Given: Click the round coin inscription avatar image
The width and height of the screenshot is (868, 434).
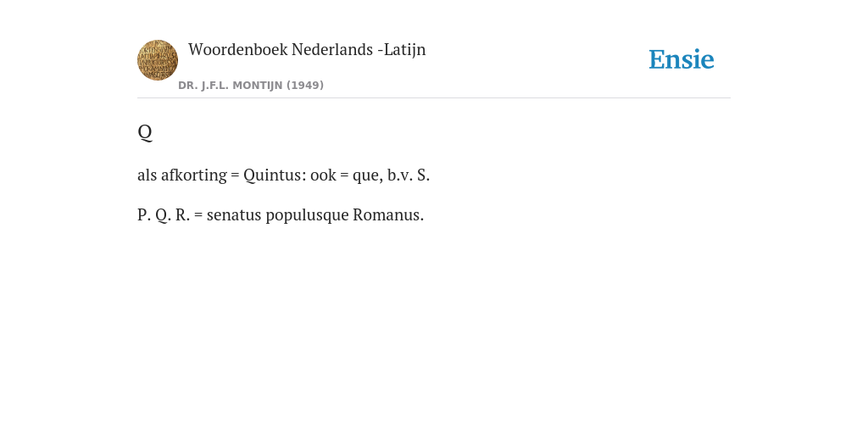Looking at the screenshot, I should coord(158,60).
